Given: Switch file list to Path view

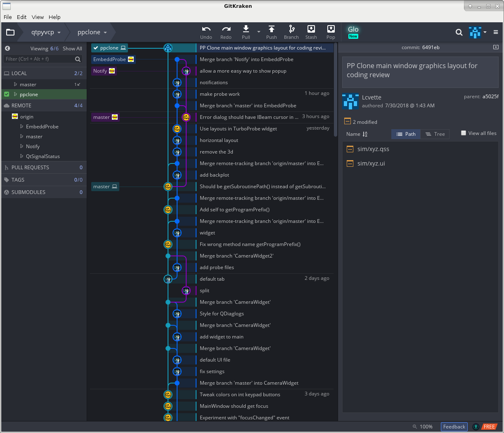Looking at the screenshot, I should coord(406,134).
